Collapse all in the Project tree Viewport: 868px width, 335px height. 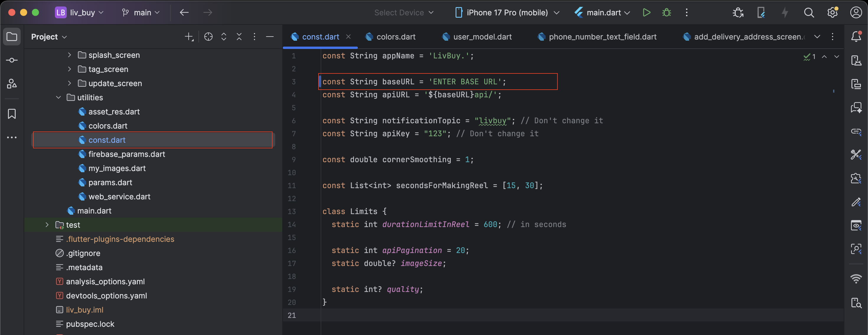[x=239, y=37]
